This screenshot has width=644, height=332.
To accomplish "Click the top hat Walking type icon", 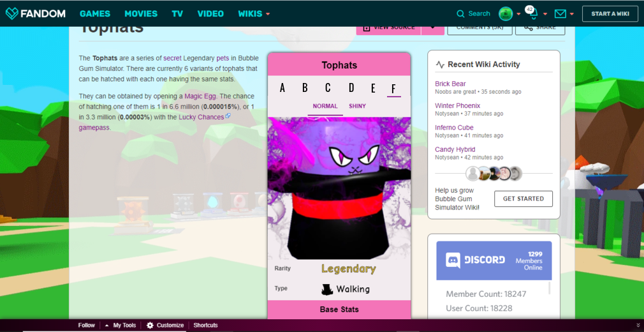I will pos(327,289).
